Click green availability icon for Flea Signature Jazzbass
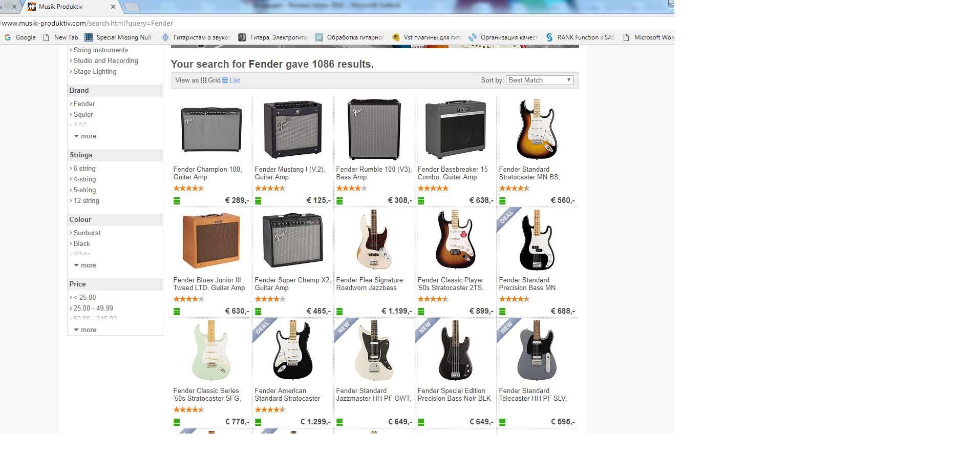Image resolution: width=980 pixels, height=473 pixels. coord(339,312)
